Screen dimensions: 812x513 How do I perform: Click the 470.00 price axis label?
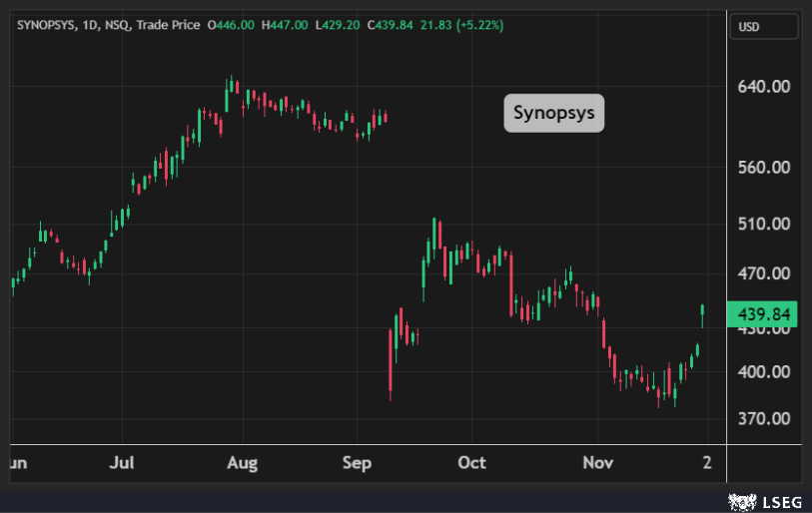point(763,273)
